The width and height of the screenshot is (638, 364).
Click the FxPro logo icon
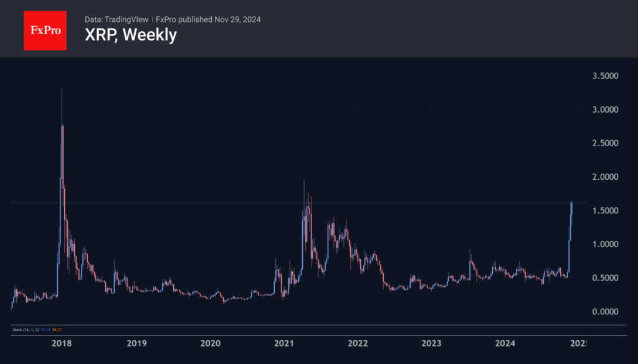pos(45,30)
